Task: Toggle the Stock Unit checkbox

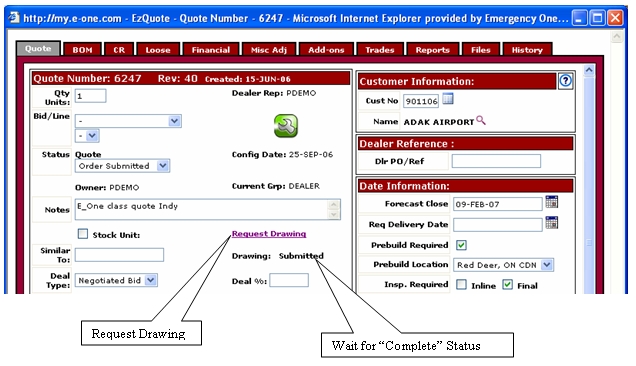Action: click(83, 234)
